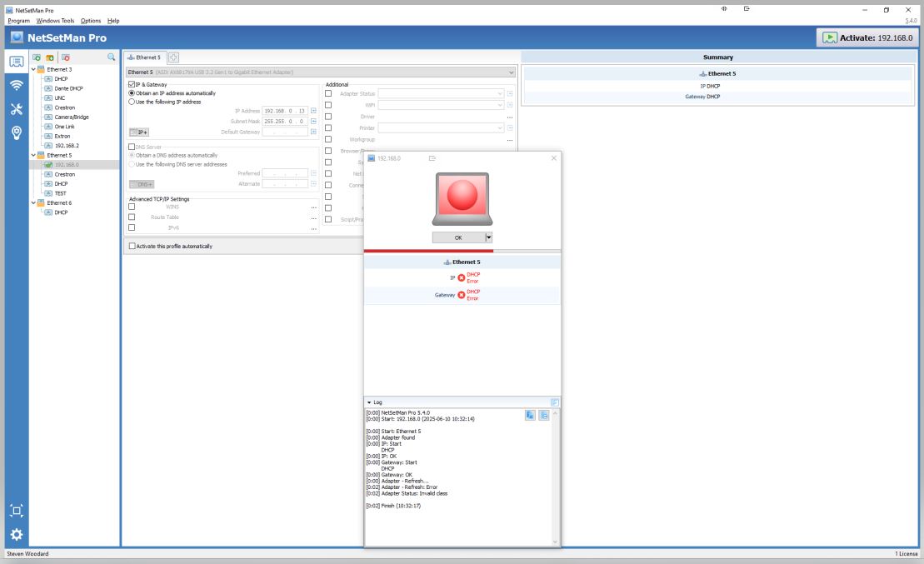924x564 pixels.
Task: Enable the Route Table checkbox
Action: [x=132, y=217]
